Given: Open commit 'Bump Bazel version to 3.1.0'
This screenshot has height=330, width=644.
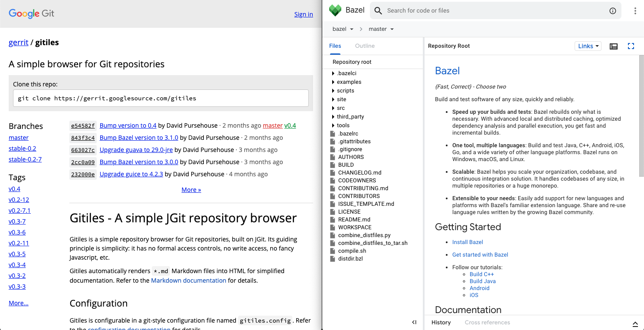Looking at the screenshot, I should click(139, 138).
